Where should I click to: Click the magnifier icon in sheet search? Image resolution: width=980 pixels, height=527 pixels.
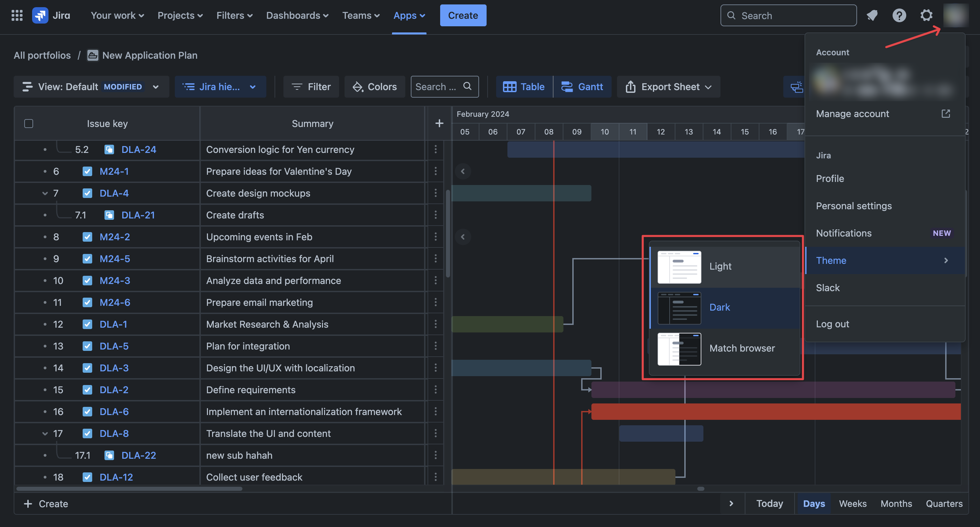467,86
